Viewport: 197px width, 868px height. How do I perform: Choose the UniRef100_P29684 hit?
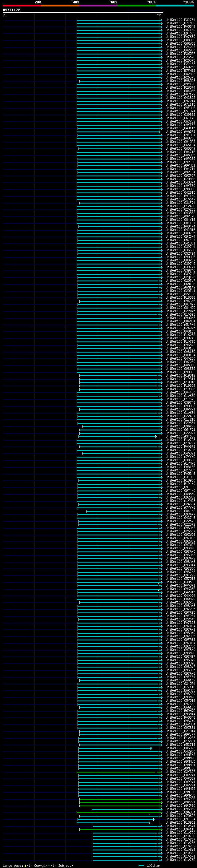[x=180, y=423]
